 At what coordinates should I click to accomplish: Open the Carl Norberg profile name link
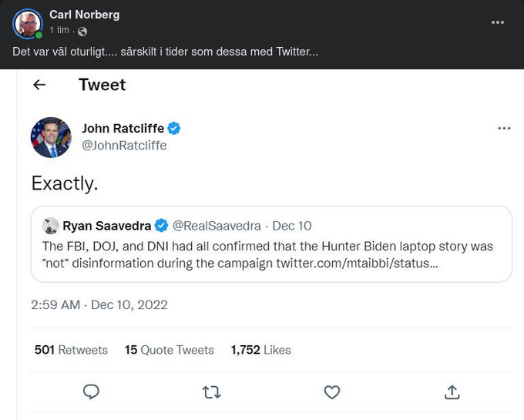[84, 15]
